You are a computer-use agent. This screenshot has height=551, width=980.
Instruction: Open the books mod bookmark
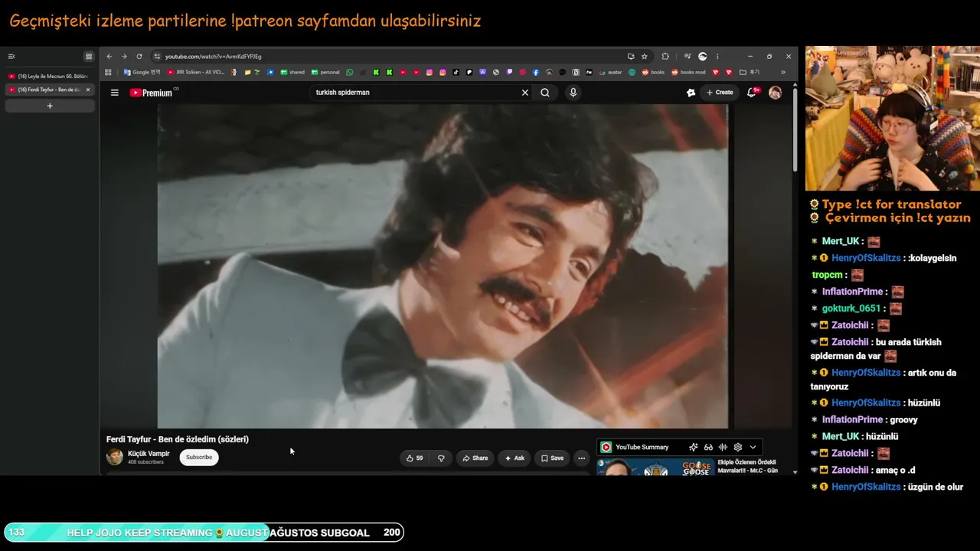[x=688, y=73]
